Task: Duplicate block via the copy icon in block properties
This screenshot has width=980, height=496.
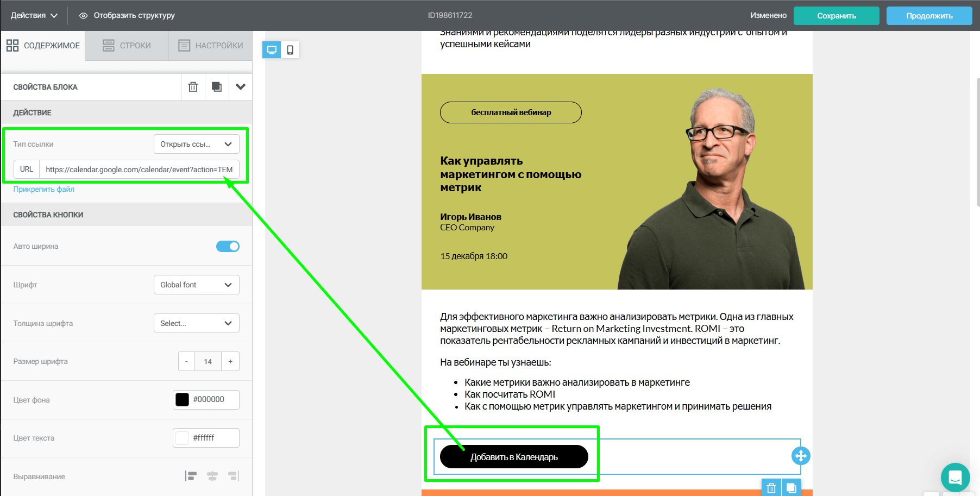Action: click(217, 87)
